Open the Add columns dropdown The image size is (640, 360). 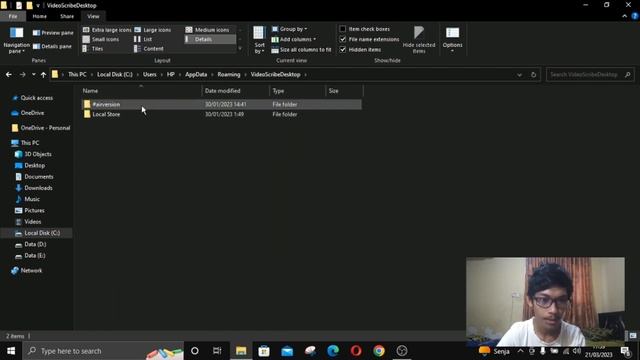[293, 39]
